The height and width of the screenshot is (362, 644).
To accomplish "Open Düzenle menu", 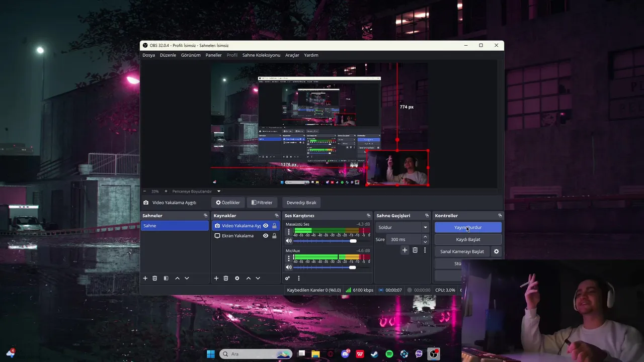I will tap(168, 55).
